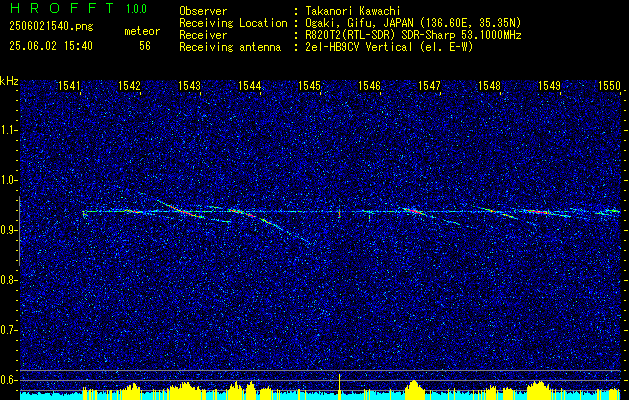Click the 1545 time marker
Image resolution: width=629 pixels, height=400 pixels.
(x=310, y=85)
